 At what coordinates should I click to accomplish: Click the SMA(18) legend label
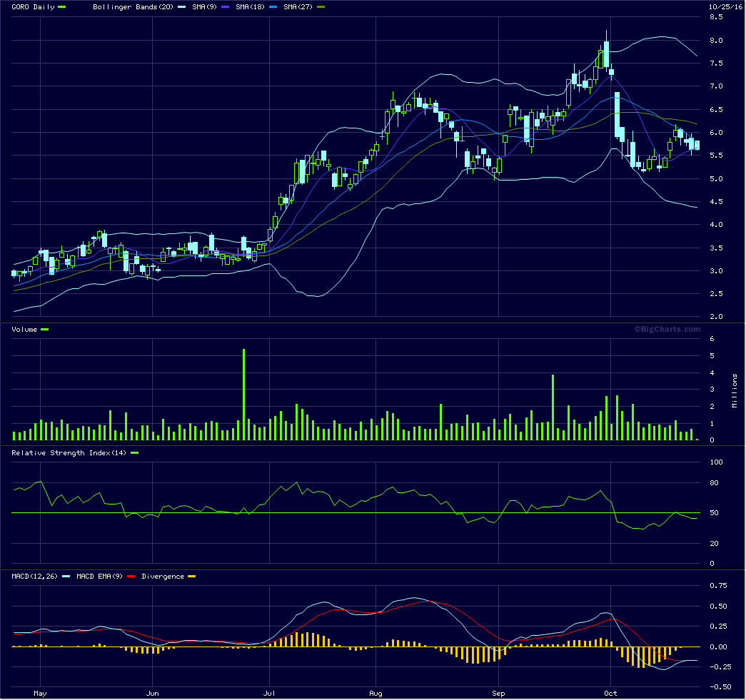click(250, 6)
